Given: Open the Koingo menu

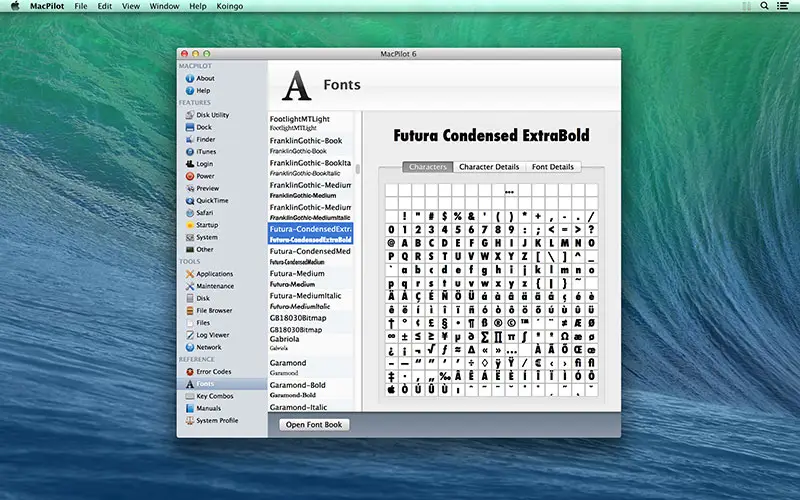Looking at the screenshot, I should (x=230, y=6).
